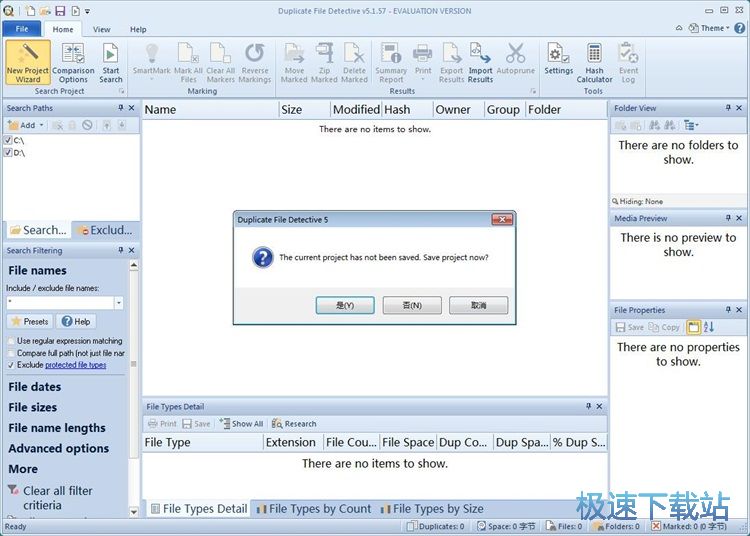This screenshot has width=750, height=536.
Task: Click the file names pattern input field
Action: point(60,303)
